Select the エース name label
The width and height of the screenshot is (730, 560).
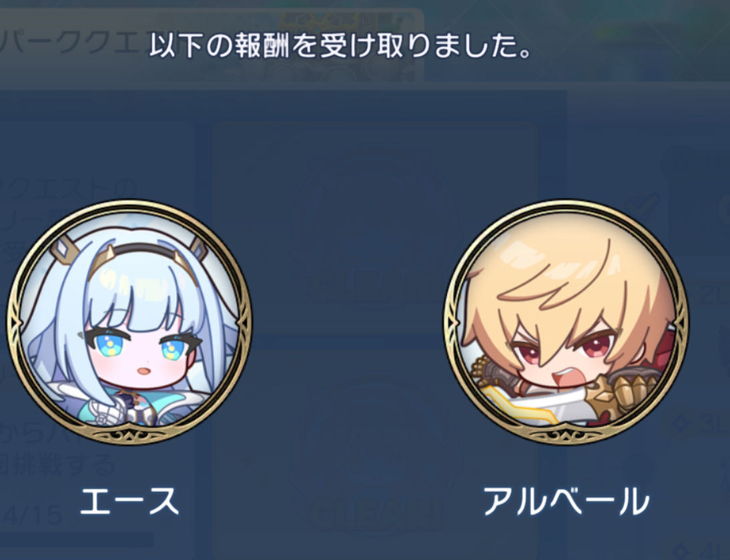pyautogui.click(x=129, y=501)
